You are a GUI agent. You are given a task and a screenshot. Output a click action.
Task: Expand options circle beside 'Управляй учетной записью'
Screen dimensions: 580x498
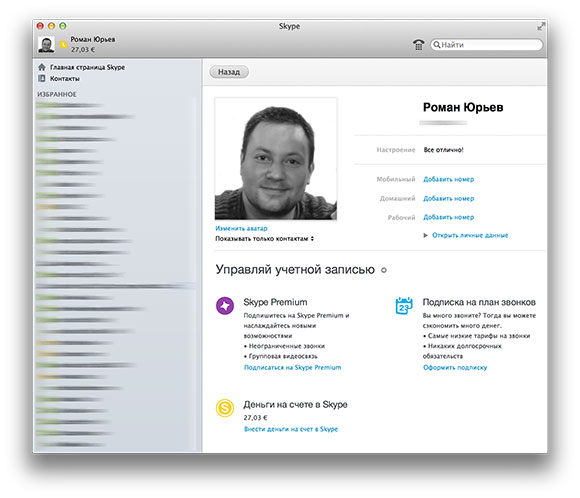click(x=384, y=270)
